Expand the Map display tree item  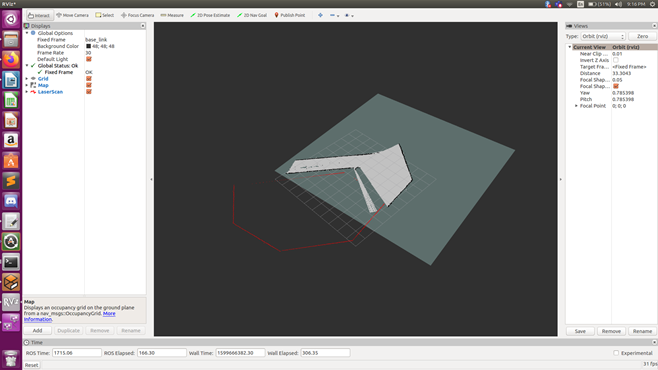27,85
